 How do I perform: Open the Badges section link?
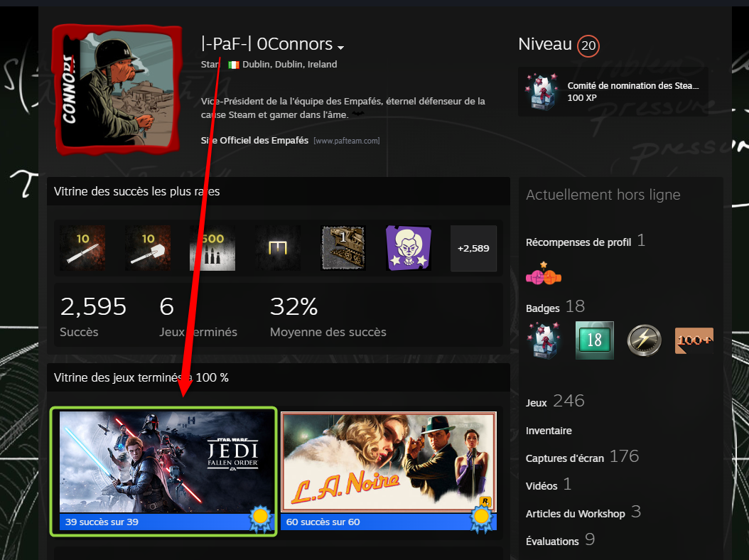(543, 308)
